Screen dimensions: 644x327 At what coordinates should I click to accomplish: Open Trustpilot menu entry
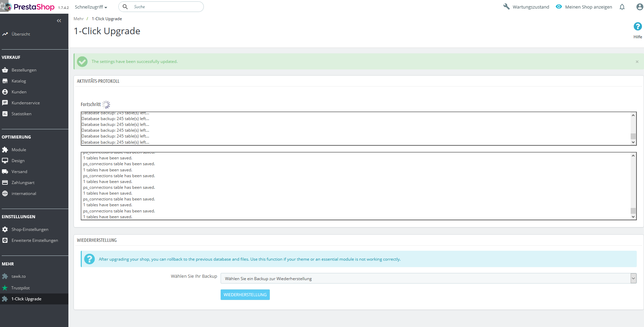click(21, 288)
